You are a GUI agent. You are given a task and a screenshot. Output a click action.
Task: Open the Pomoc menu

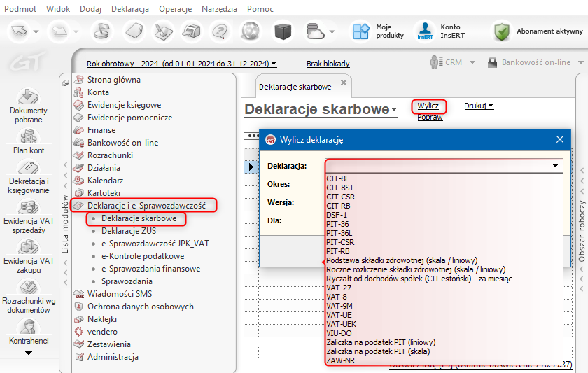pos(260,8)
